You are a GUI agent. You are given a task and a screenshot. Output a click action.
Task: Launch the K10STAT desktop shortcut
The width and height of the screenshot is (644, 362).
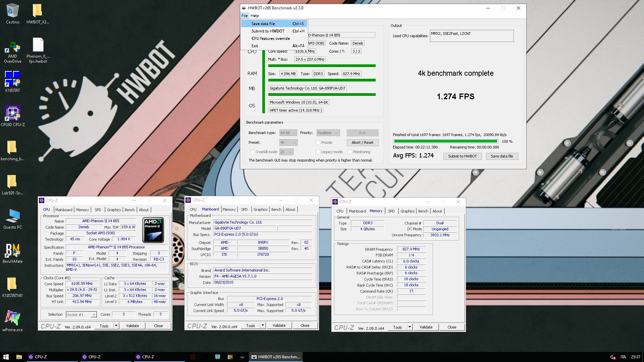[x=12, y=81]
